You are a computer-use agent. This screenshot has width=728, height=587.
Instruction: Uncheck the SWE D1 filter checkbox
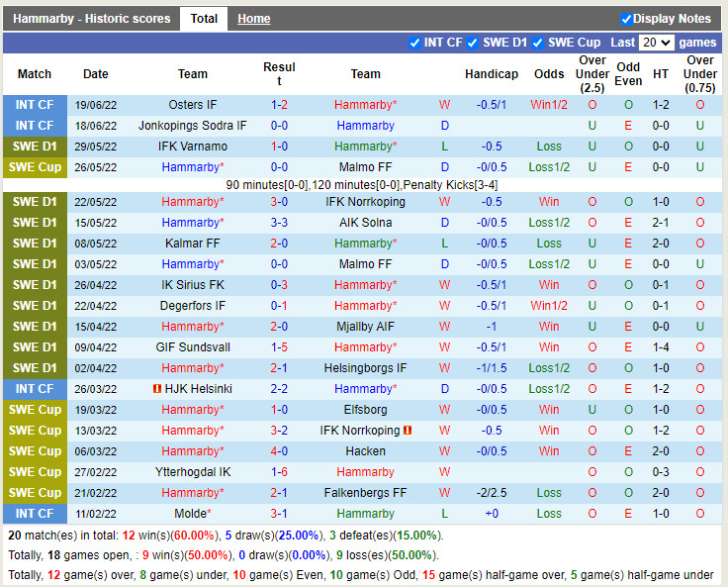[474, 43]
